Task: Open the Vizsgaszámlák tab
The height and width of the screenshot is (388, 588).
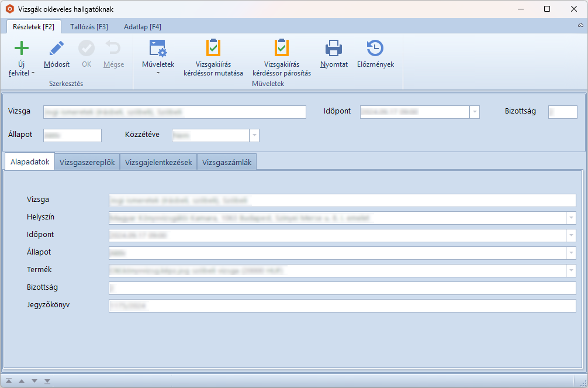Action: click(x=227, y=163)
